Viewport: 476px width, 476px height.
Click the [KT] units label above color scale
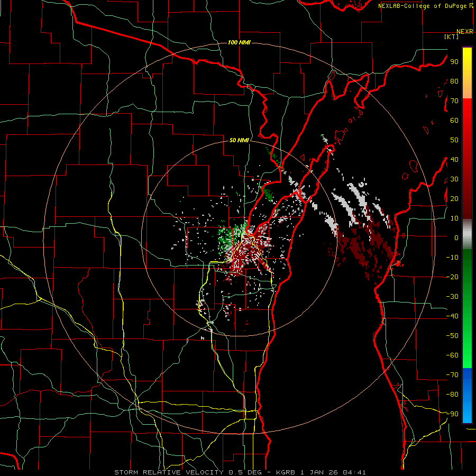[x=452, y=36]
